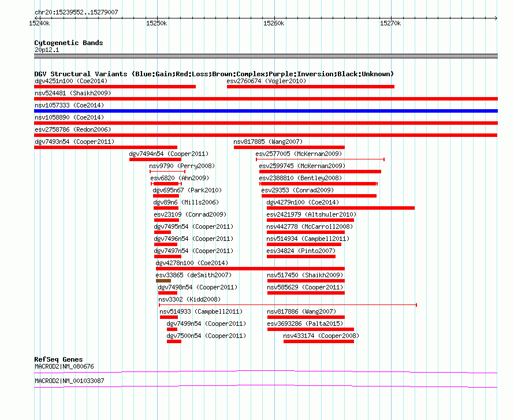This screenshot has height=420, width=514.
Task: Click the DGV Structural Variants track title
Action: point(214,74)
